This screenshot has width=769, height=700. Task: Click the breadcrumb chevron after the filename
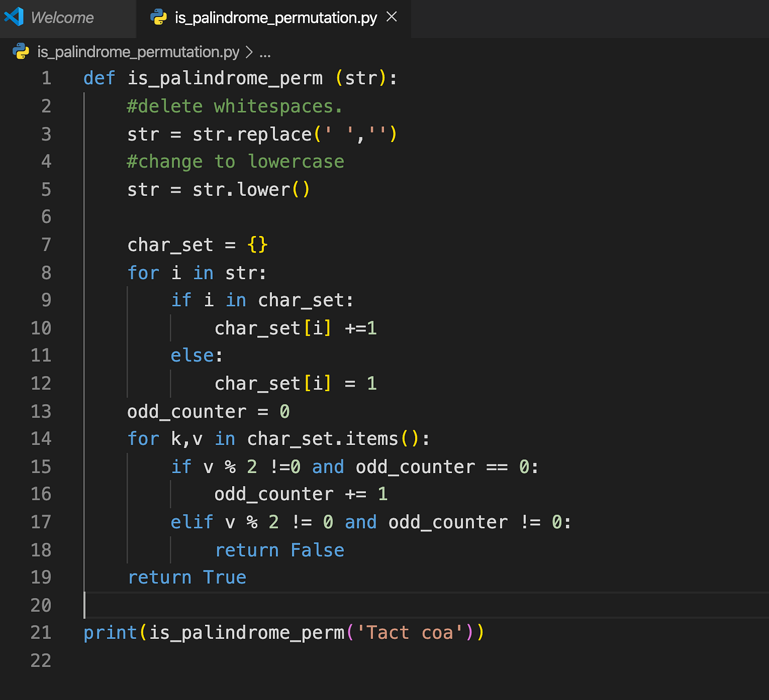[x=249, y=51]
